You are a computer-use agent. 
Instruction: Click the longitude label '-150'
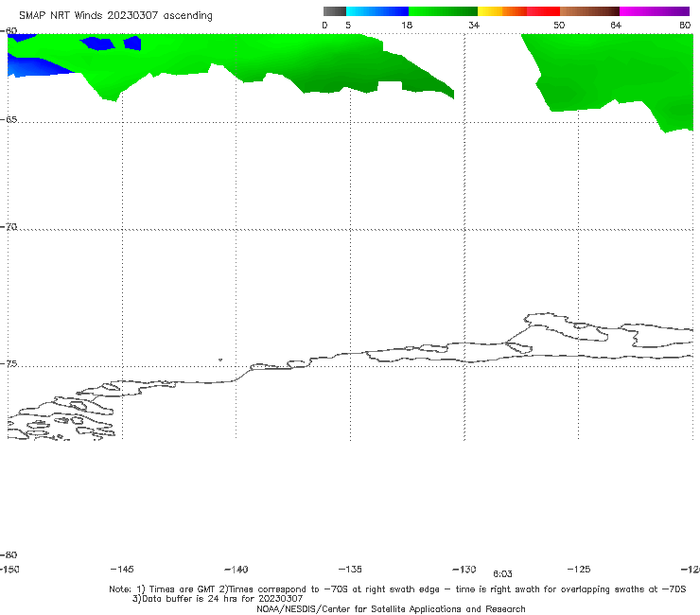pyautogui.click(x=9, y=569)
